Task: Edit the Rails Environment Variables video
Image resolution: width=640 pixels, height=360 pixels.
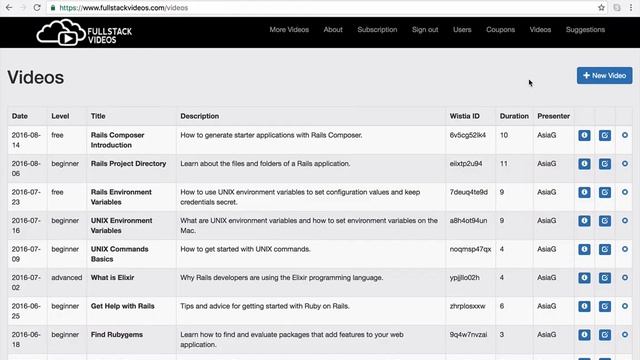Action: pyautogui.click(x=604, y=192)
